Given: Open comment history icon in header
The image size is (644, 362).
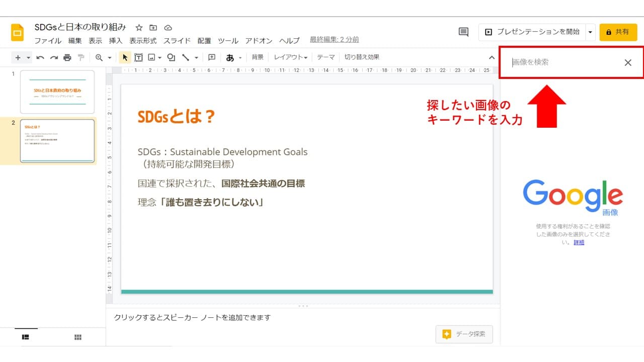Looking at the screenshot, I should tap(463, 32).
